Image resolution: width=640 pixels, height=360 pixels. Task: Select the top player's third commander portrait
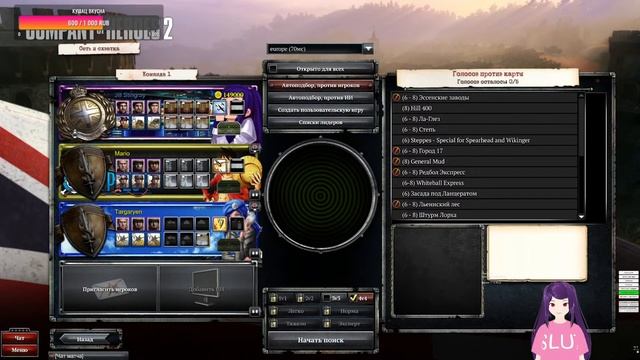point(153,107)
